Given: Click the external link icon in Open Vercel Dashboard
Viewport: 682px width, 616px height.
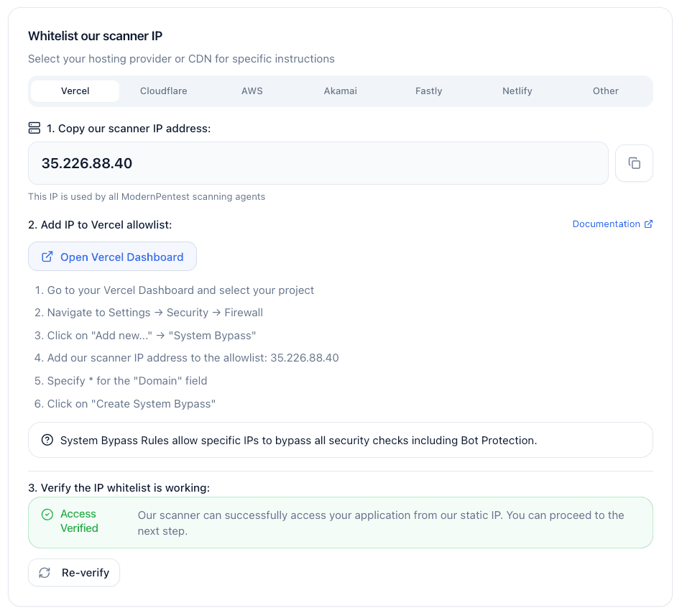Looking at the screenshot, I should point(47,256).
